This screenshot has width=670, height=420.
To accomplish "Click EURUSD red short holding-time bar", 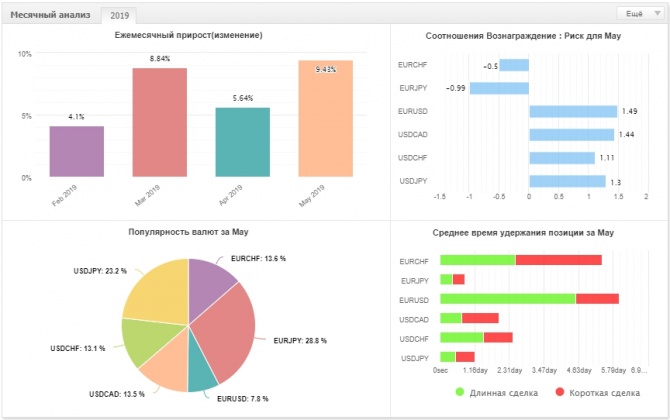I will (597, 299).
